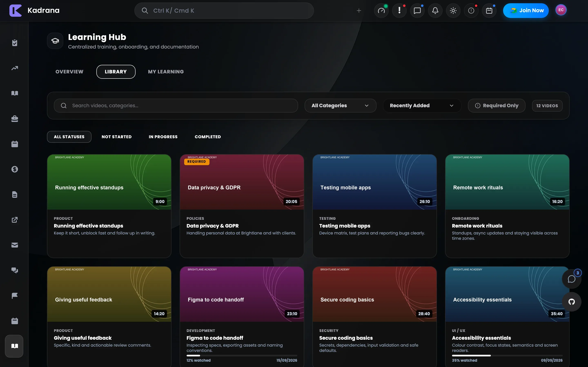Switch to the My Learning tab
The image size is (588, 367).
click(x=166, y=72)
